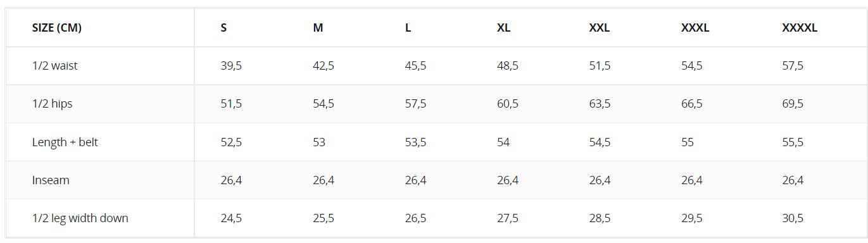Click the 1/2 leg width down label
Viewport: 868px width, 243px height.
[x=80, y=218]
